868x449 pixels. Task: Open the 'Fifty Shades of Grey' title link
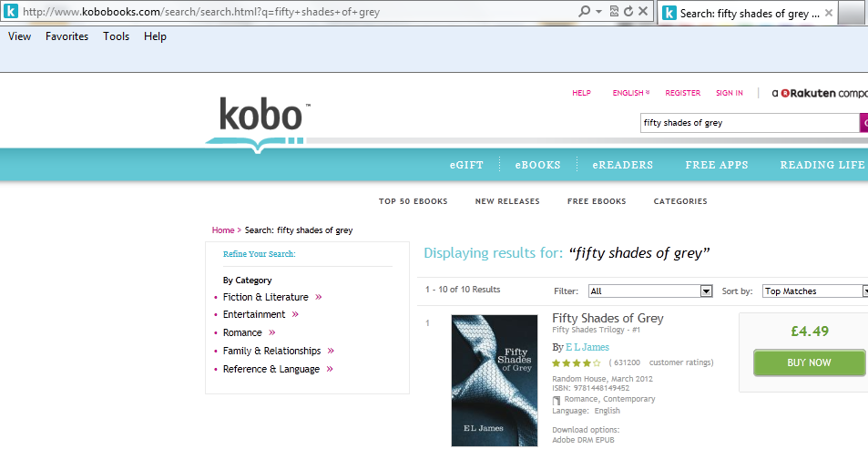608,319
